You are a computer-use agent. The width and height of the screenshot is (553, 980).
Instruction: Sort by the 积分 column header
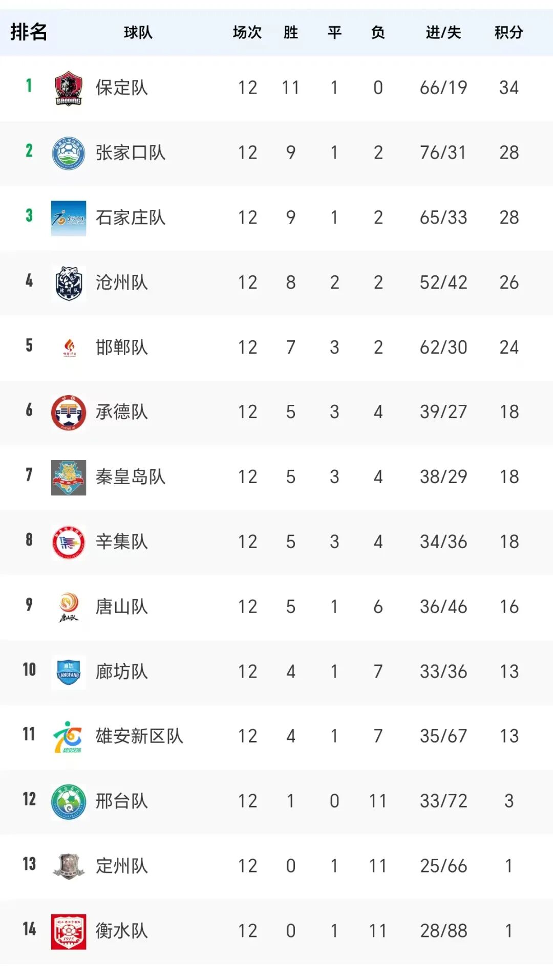pyautogui.click(x=508, y=33)
